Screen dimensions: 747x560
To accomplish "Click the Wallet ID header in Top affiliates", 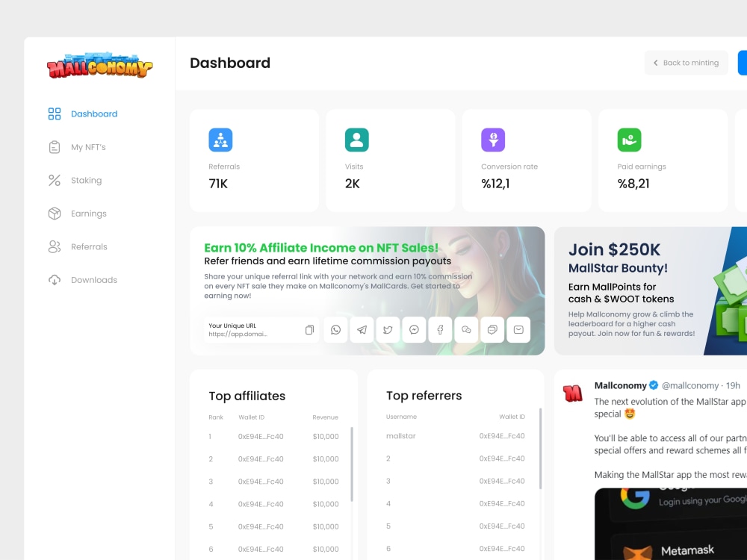I will click(x=252, y=417).
